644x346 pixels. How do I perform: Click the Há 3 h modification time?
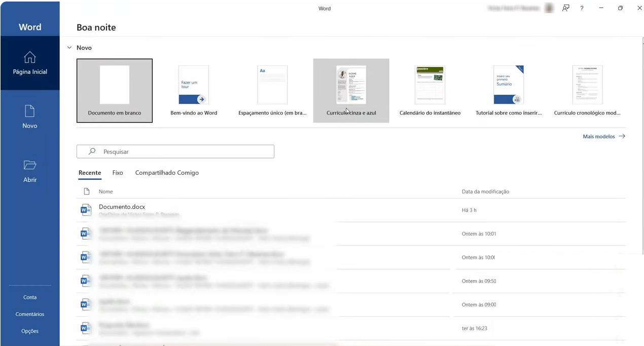469,210
